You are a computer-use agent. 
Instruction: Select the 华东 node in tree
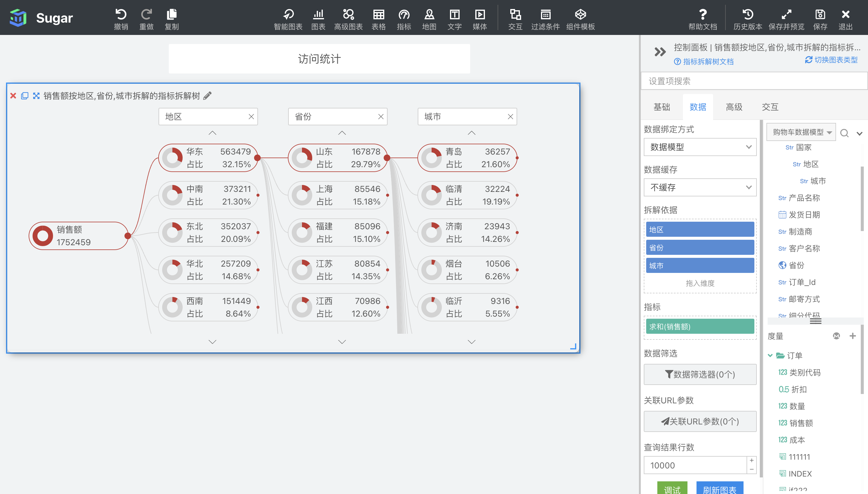(208, 158)
